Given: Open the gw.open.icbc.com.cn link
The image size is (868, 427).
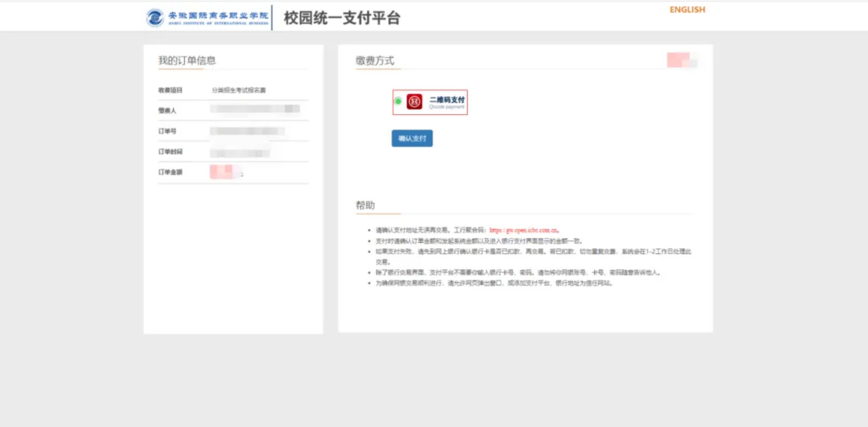Looking at the screenshot, I should click(523, 230).
